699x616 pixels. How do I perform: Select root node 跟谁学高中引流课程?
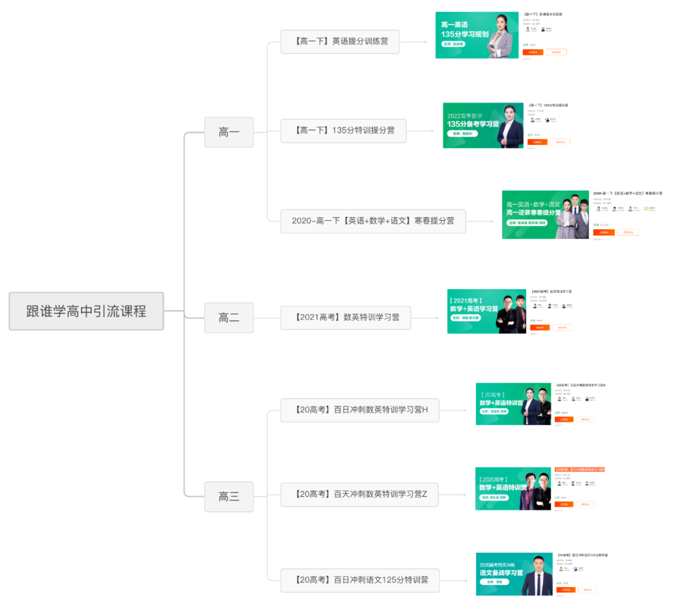(x=86, y=311)
